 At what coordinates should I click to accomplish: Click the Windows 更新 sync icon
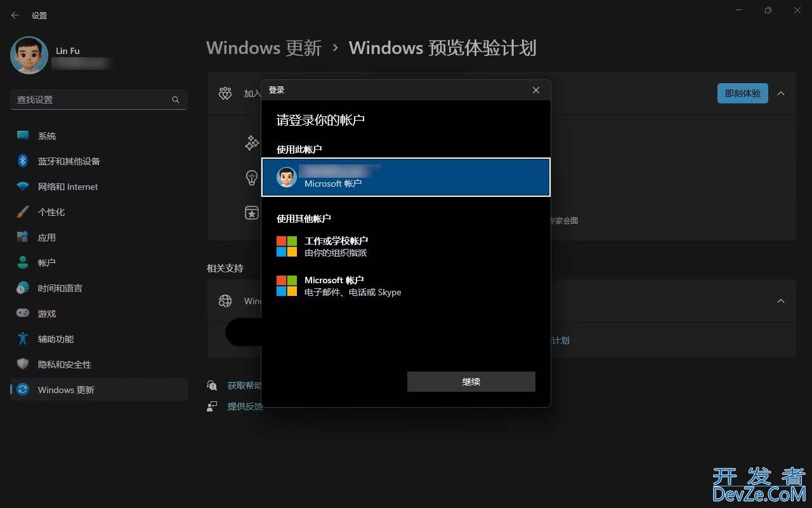(23, 389)
